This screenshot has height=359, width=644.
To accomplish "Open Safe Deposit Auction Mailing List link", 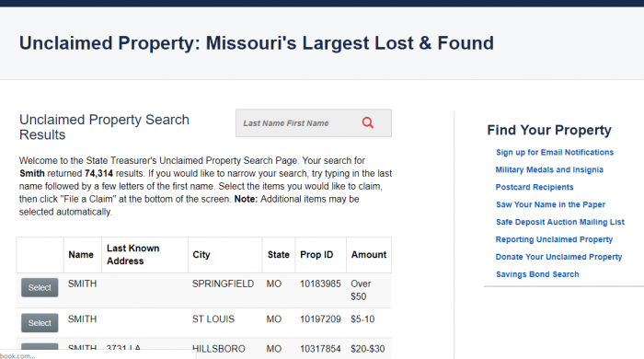I will (559, 222).
